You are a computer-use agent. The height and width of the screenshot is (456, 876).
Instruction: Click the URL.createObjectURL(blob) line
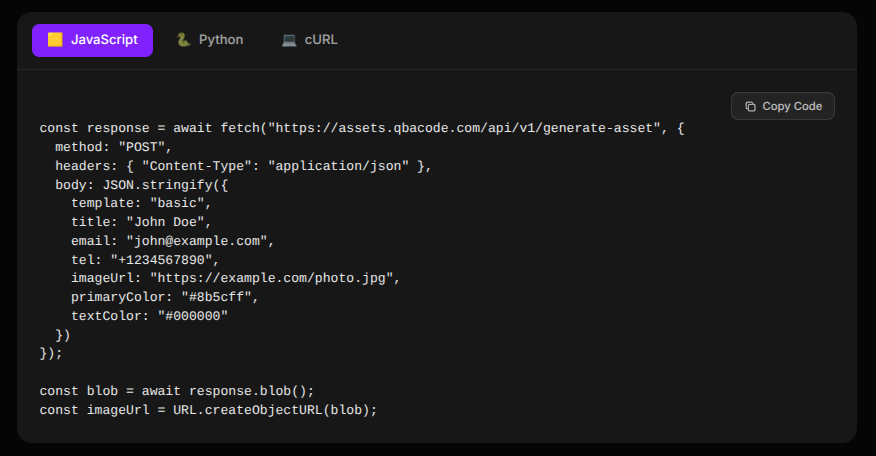[x=208, y=410]
